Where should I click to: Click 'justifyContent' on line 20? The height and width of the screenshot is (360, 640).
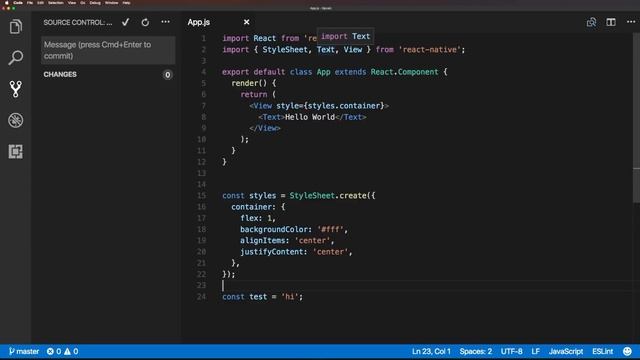point(271,252)
